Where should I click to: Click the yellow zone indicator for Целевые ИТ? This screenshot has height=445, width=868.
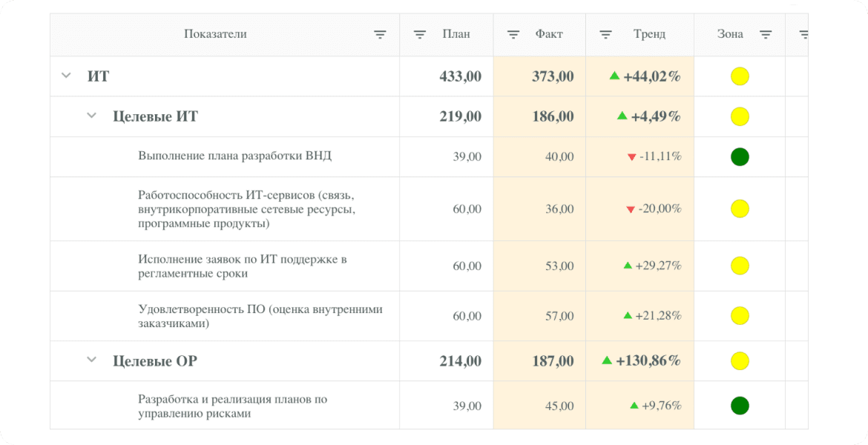[740, 116]
